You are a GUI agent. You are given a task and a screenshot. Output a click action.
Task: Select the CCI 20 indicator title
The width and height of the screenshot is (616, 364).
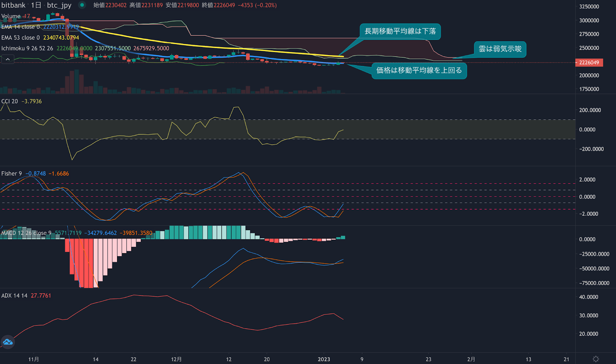[x=10, y=101]
